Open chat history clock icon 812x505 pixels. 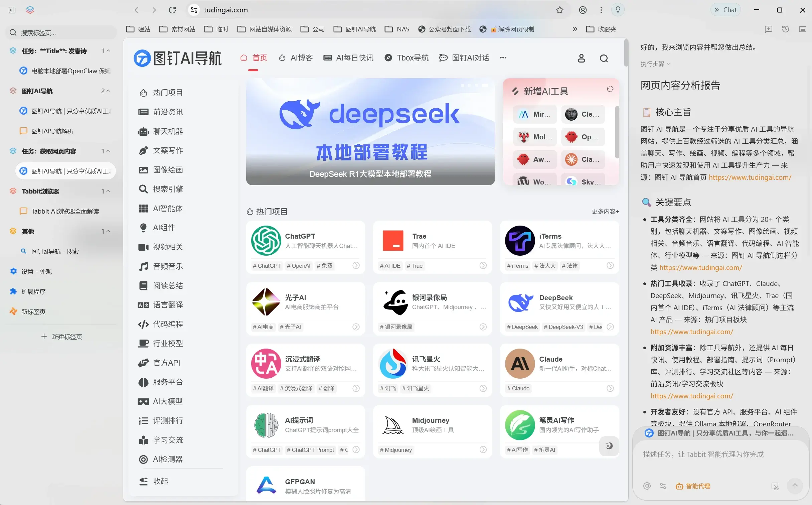[x=786, y=29]
